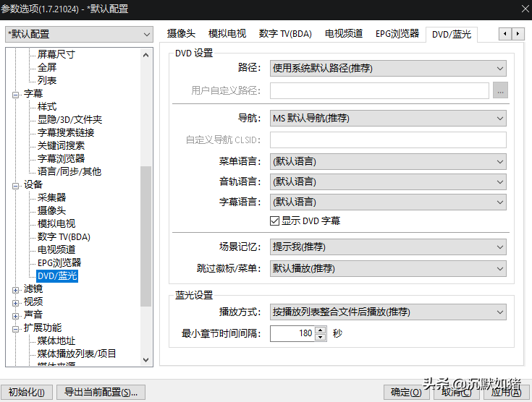Toggle 显示 DVD 字幕 checkbox
The height and width of the screenshot is (402, 532).
(275, 221)
